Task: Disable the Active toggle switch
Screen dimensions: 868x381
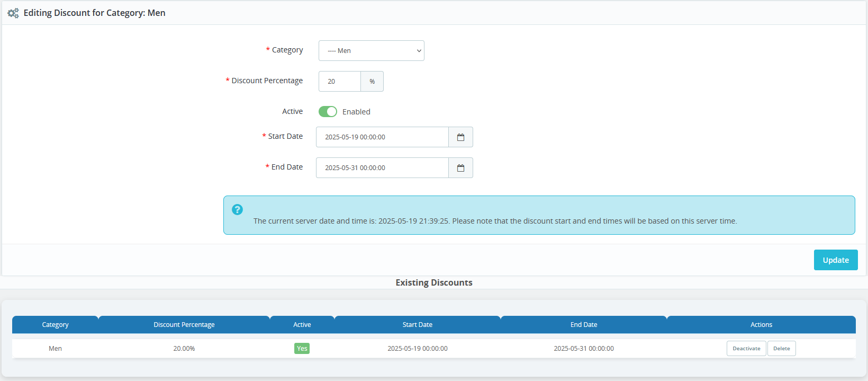Action: 328,112
